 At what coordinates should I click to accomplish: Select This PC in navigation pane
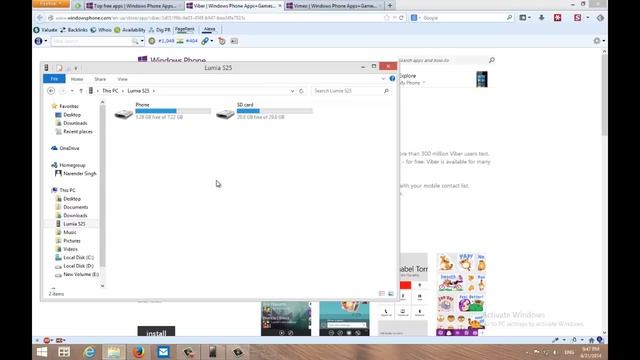(x=67, y=190)
